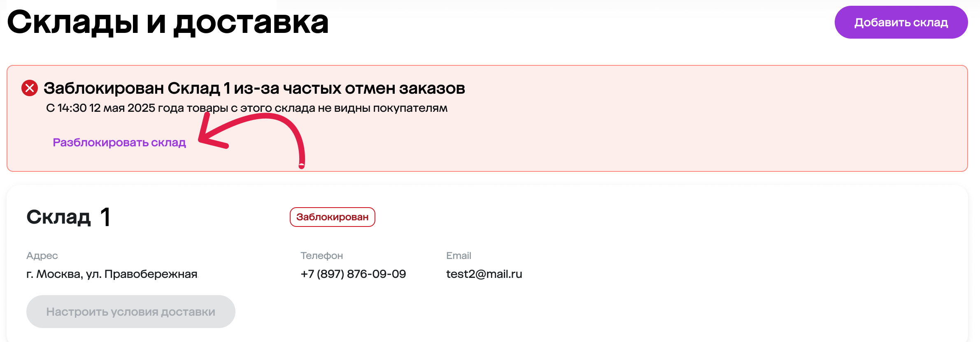The image size is (980, 342).
Task: Click blank area of the warehouse card
Action: (x=700, y=296)
